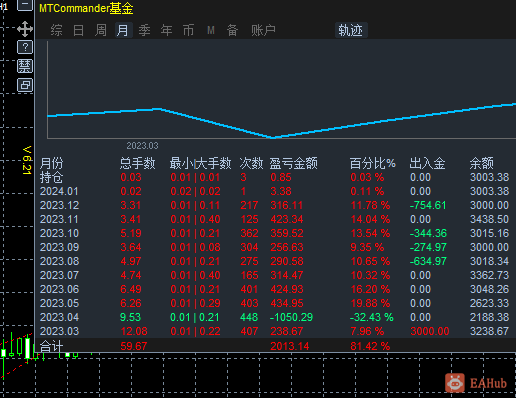516x398 pixels.
Task: Select the 2023.11 month row
Action: click(x=59, y=219)
